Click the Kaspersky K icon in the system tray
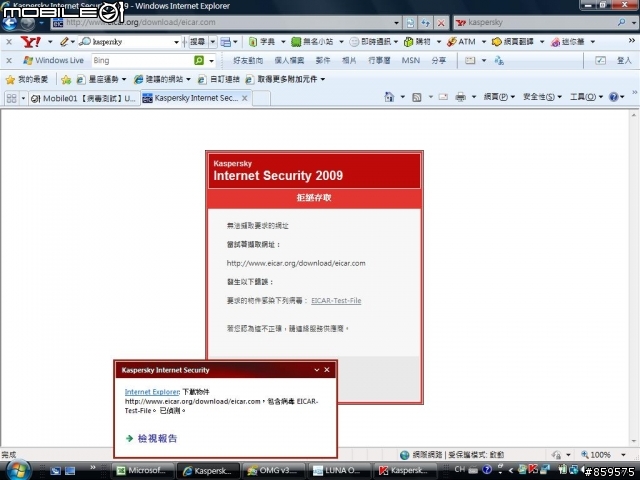640x480 pixels. click(x=533, y=469)
